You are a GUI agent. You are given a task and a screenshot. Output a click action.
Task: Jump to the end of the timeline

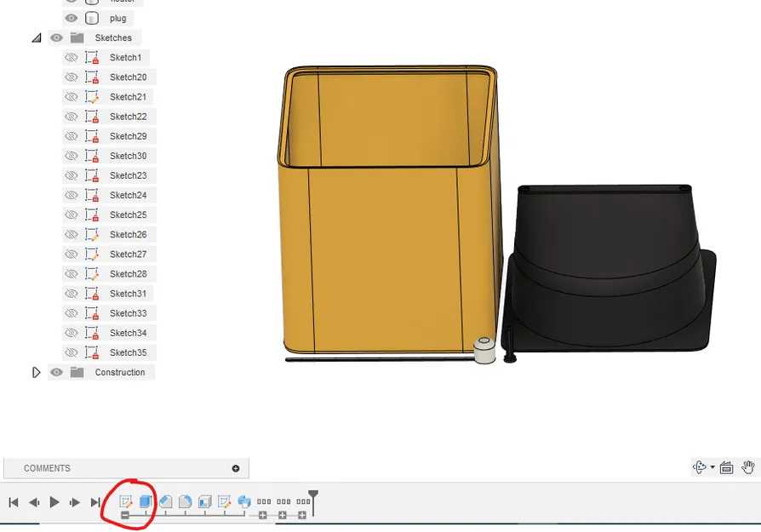[95, 502]
